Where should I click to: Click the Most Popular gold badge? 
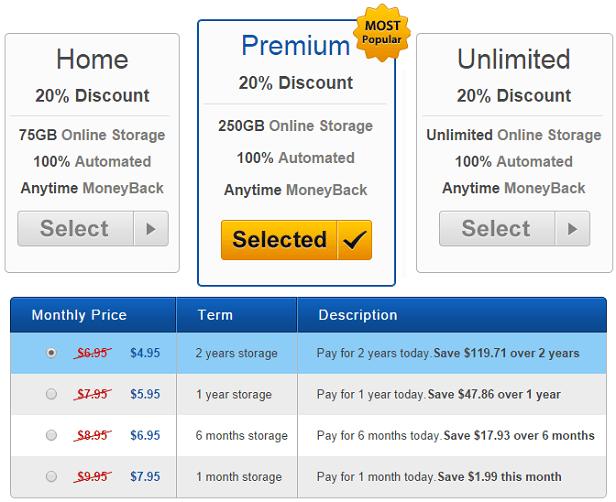382,33
